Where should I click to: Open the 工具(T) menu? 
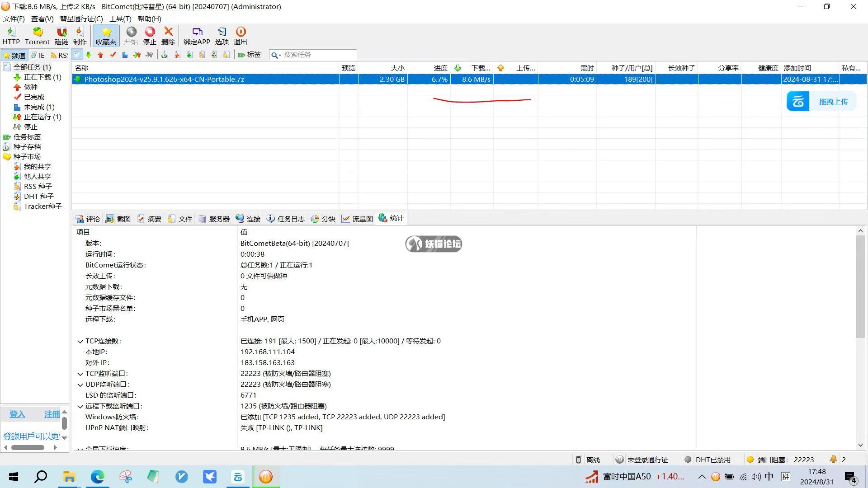point(120,19)
